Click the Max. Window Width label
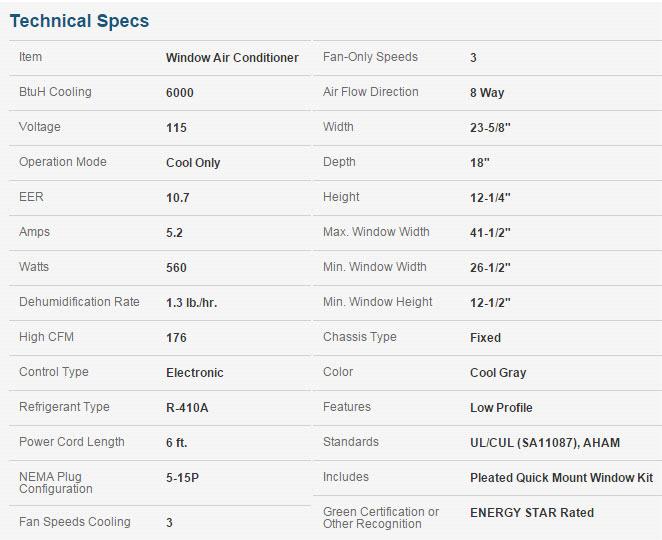Viewport: 662px width, 540px height. click(x=376, y=232)
